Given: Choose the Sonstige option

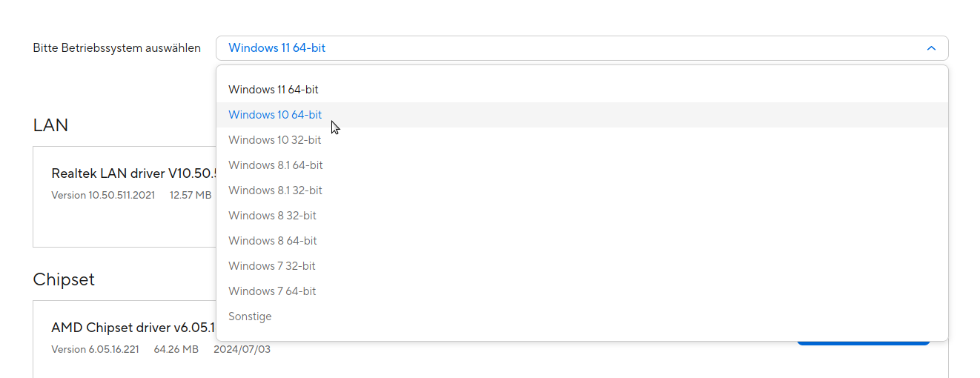Looking at the screenshot, I should (x=250, y=316).
